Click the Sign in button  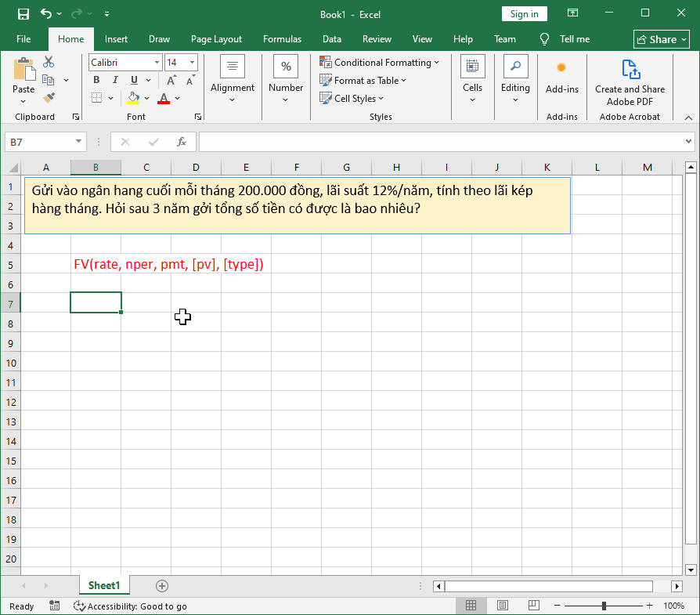coord(524,13)
